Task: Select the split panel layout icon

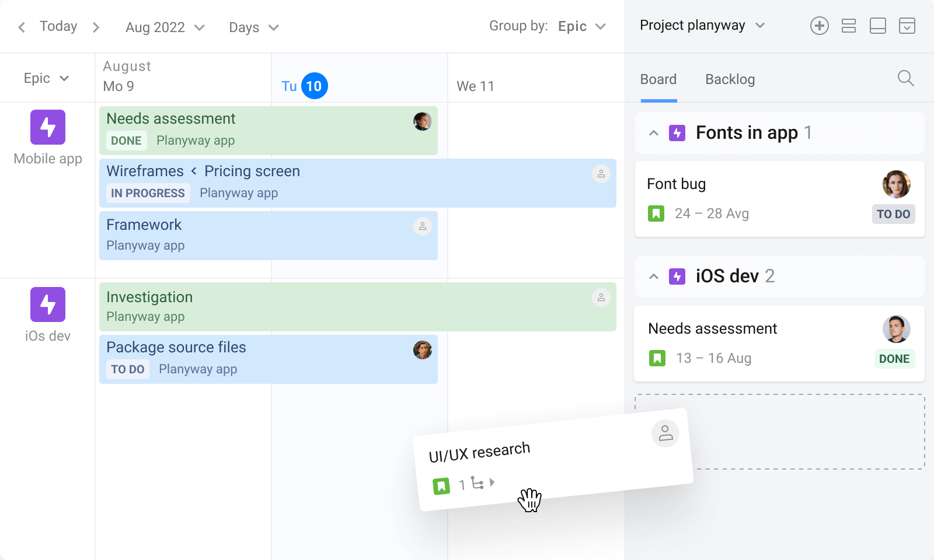Action: [x=878, y=26]
